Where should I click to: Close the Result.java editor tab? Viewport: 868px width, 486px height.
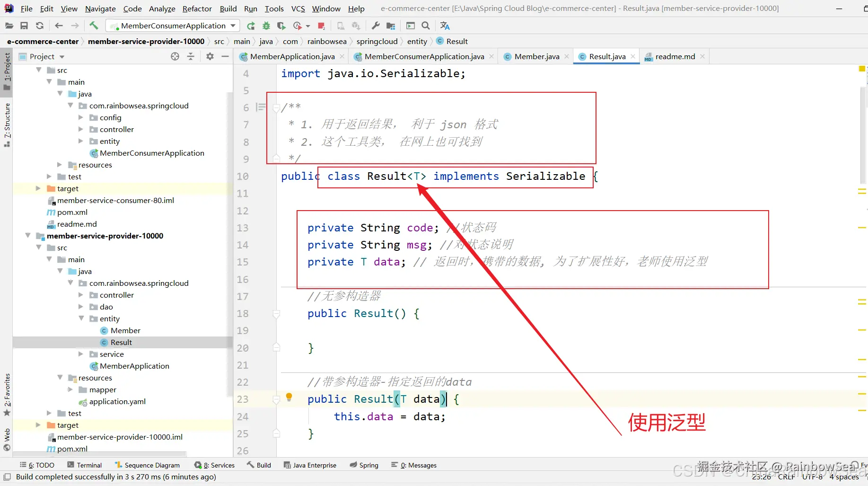pyautogui.click(x=633, y=56)
